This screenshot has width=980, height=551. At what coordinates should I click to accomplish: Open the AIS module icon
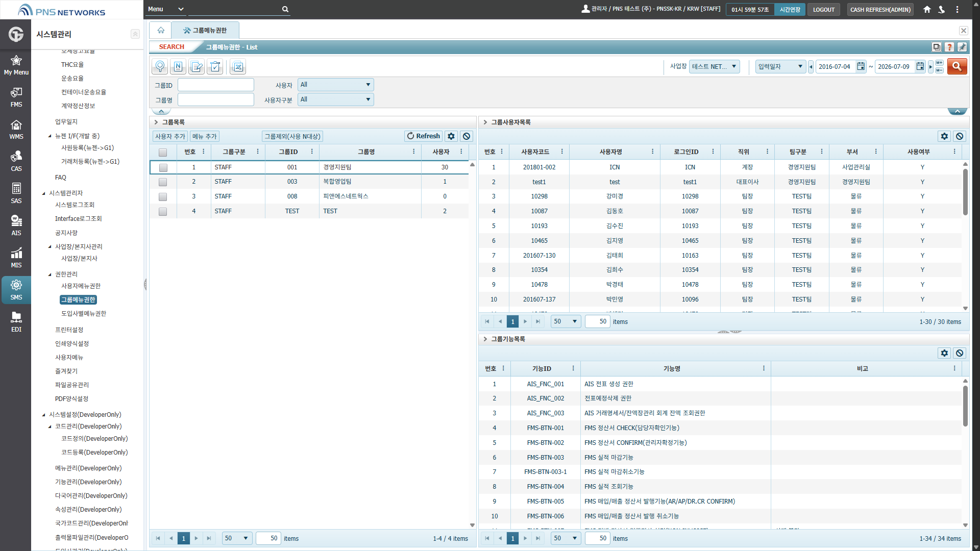pyautogui.click(x=16, y=226)
